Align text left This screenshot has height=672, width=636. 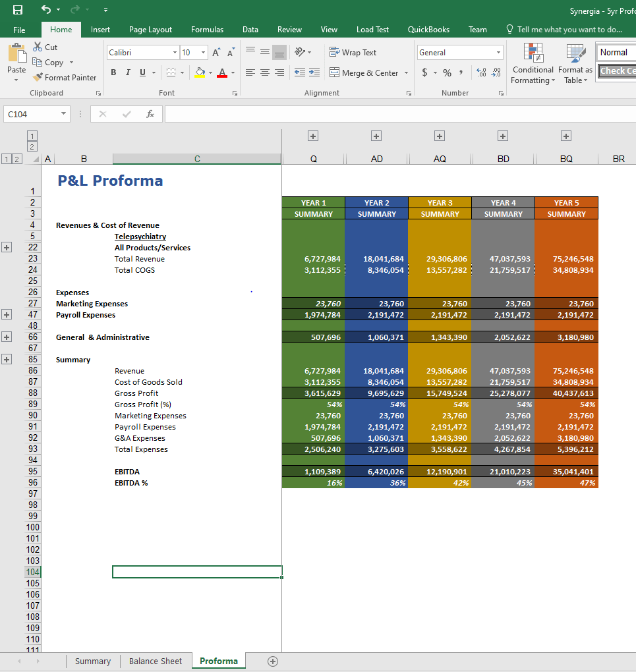[x=250, y=73]
